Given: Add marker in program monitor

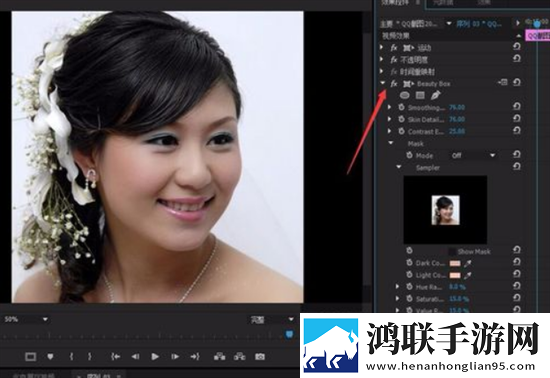Looking at the screenshot, I should (x=51, y=357).
